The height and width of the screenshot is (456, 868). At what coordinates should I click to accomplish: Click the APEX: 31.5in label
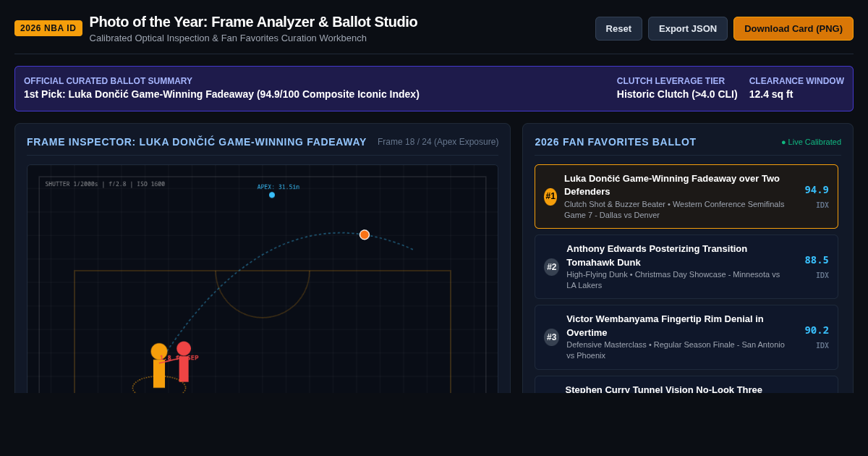click(278, 187)
